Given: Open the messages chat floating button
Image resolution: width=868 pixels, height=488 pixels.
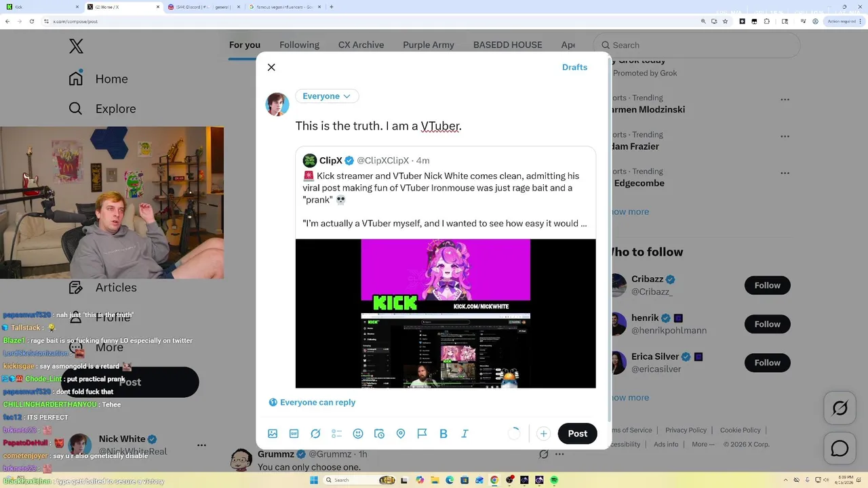Looking at the screenshot, I should pyautogui.click(x=840, y=449).
